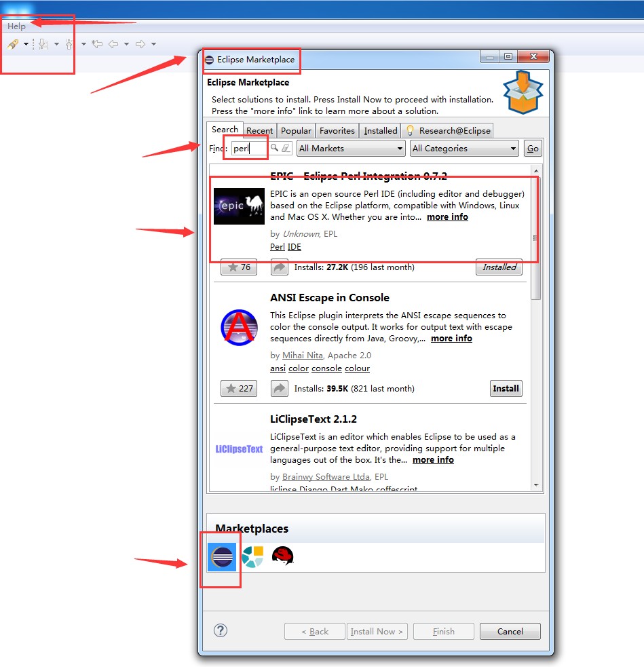Open more info for ANSI Escape in Console
Viewport: 644px width, 667px height.
point(451,339)
